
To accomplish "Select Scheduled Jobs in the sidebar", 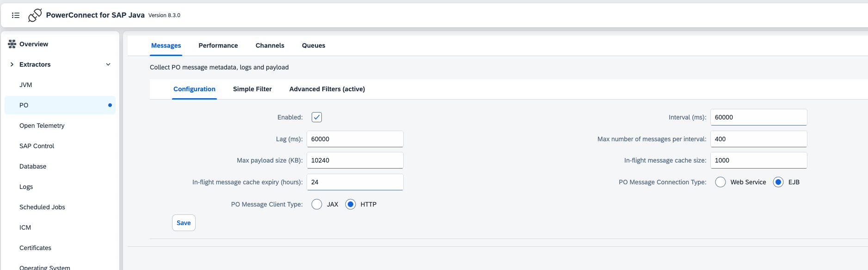I will (x=42, y=207).
